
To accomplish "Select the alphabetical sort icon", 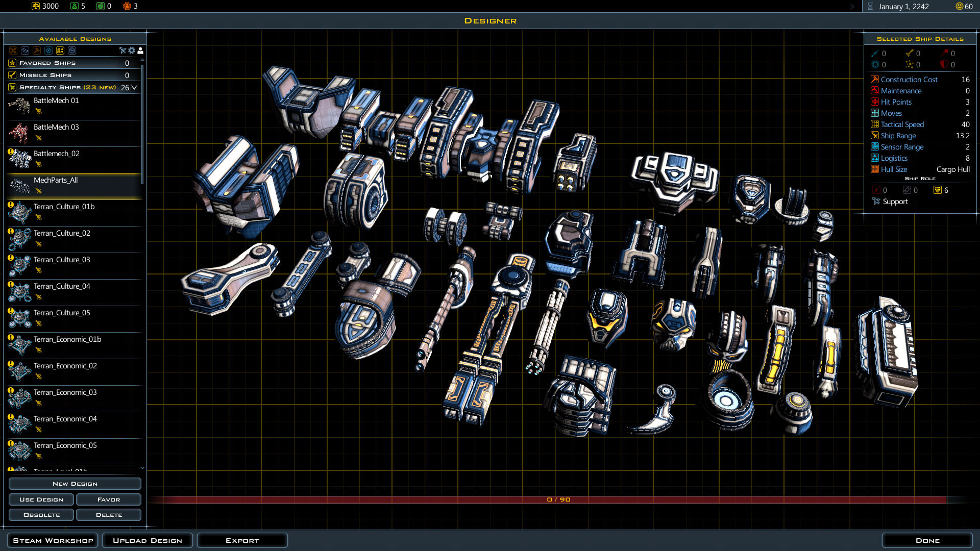I will coord(60,51).
